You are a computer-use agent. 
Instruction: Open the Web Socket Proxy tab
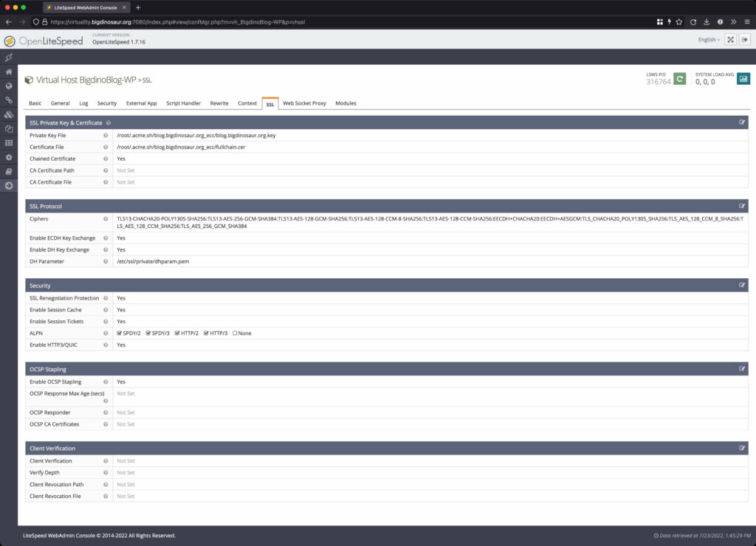click(x=304, y=103)
